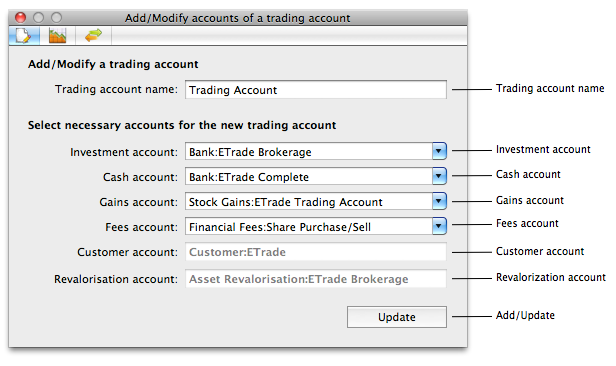The width and height of the screenshot is (616, 366).
Task: Open the Fees account dropdown arrow
Action: (x=439, y=226)
